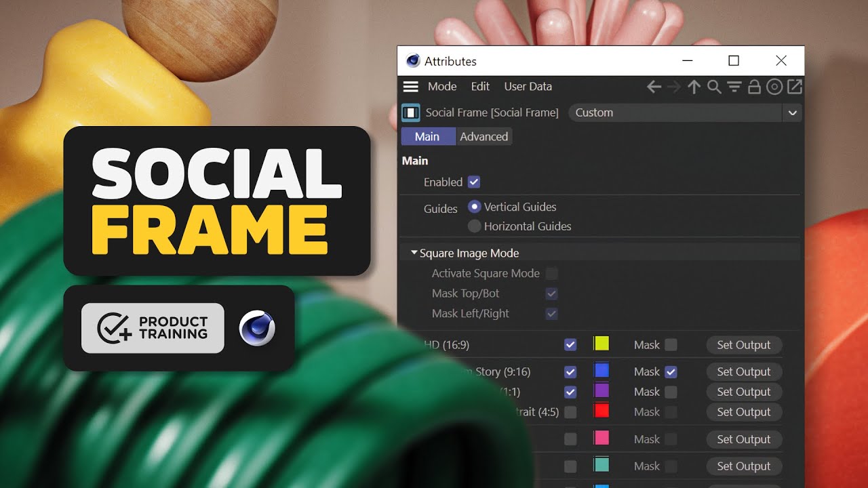This screenshot has width=868, height=488.
Task: Switch to the Advanced tab
Action: (484, 136)
